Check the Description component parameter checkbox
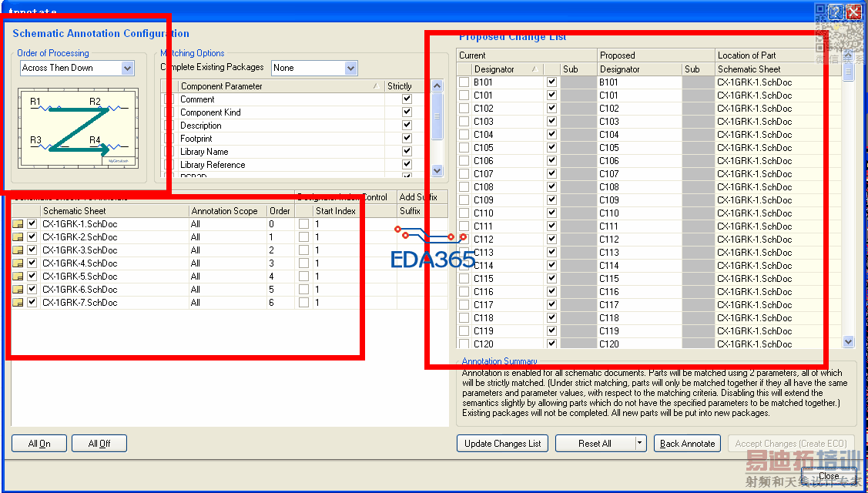Viewport: 868px width, 493px height. point(169,126)
